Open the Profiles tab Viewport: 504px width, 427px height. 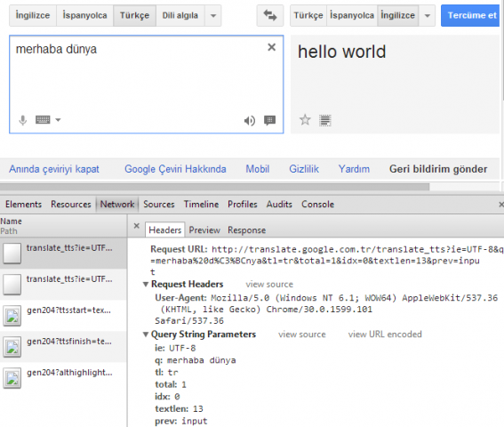243,205
